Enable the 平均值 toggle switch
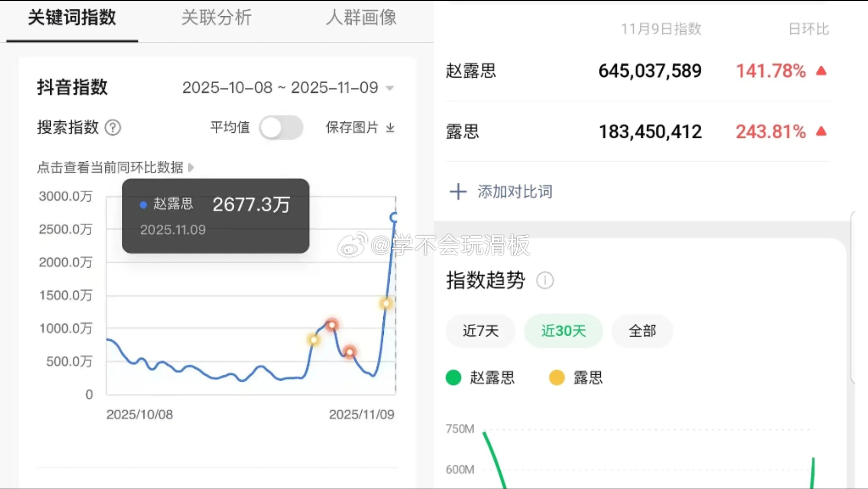Screen dimensions: 868x489 [281, 127]
